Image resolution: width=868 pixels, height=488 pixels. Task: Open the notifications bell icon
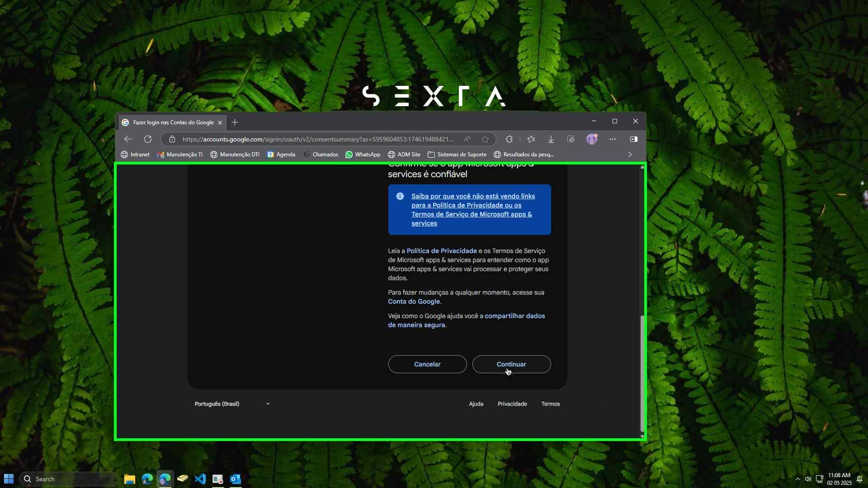point(860,479)
